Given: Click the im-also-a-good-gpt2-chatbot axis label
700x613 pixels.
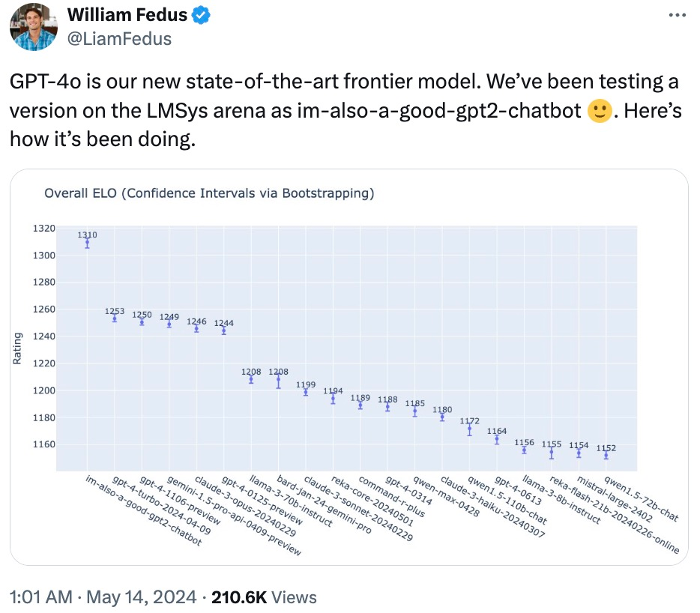Looking at the screenshot, I should 144,511.
